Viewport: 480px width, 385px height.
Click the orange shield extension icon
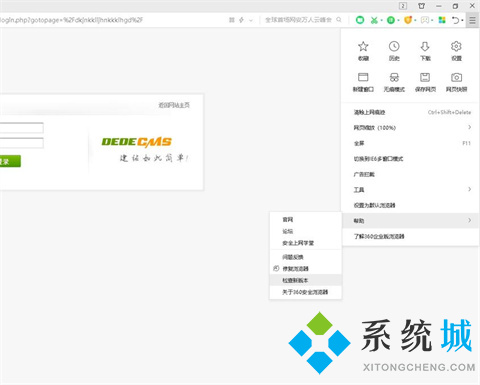tap(408, 20)
